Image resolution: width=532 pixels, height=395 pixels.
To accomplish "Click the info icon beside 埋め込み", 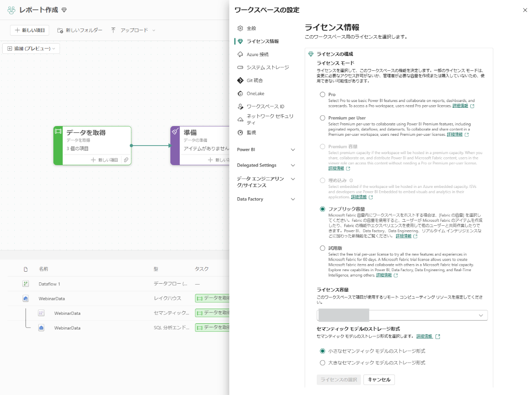I will pyautogui.click(x=351, y=180).
